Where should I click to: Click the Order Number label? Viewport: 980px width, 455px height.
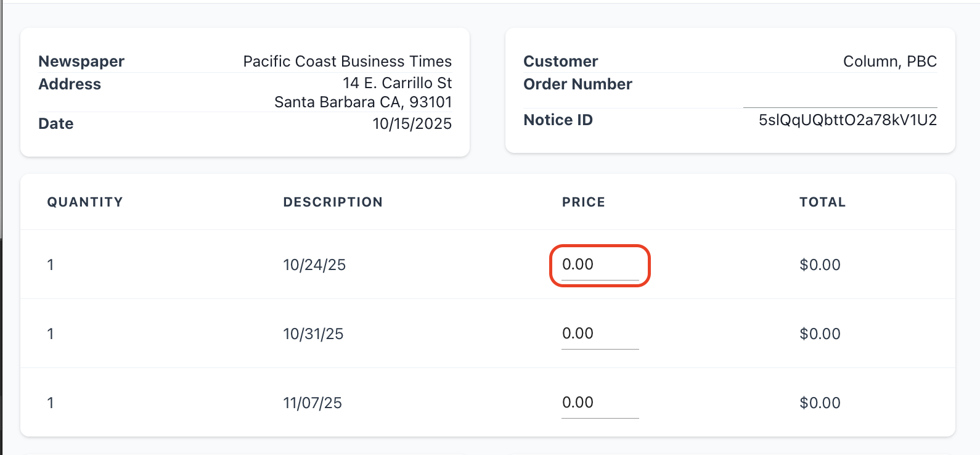tap(578, 84)
